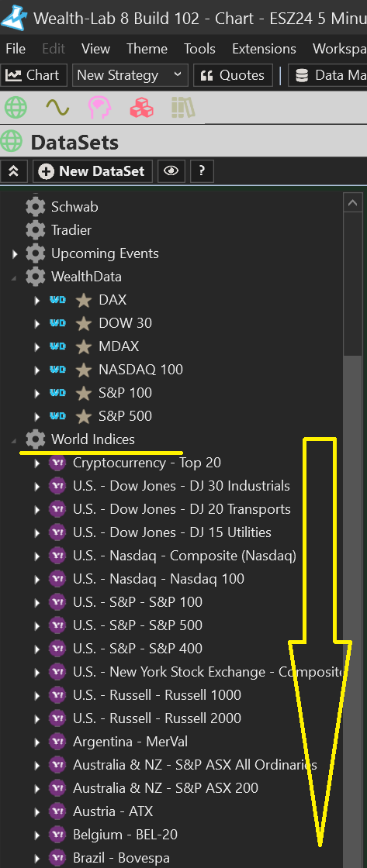
Task: Click the New DataSet button
Action: click(x=92, y=171)
